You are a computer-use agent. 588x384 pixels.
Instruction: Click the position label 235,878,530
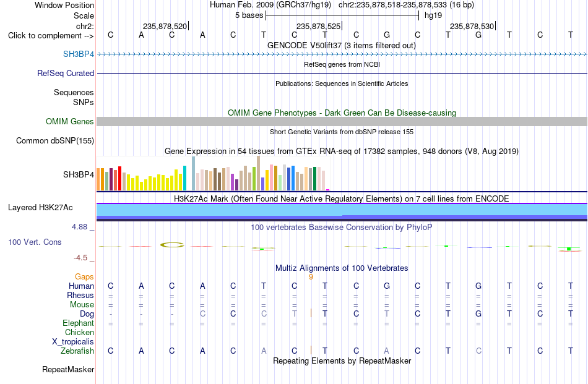(x=472, y=26)
